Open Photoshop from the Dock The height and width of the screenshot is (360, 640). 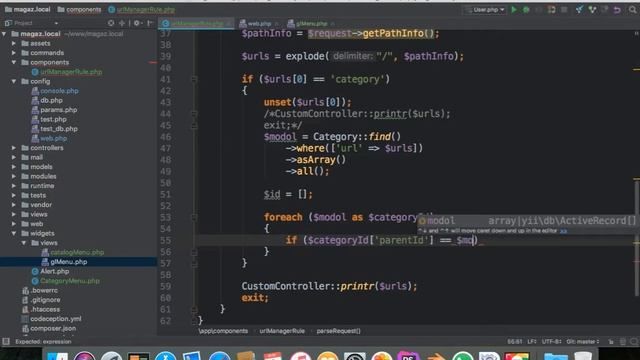pyautogui.click(x=409, y=356)
